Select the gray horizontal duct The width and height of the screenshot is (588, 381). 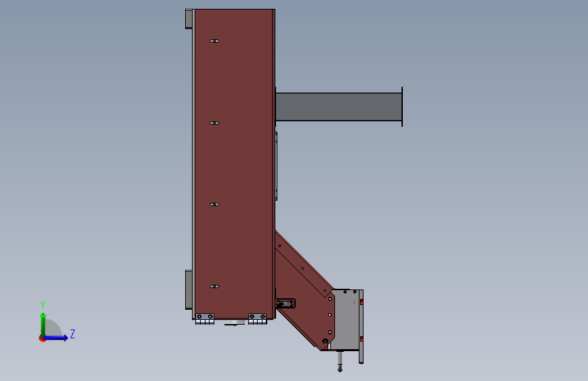click(x=338, y=107)
